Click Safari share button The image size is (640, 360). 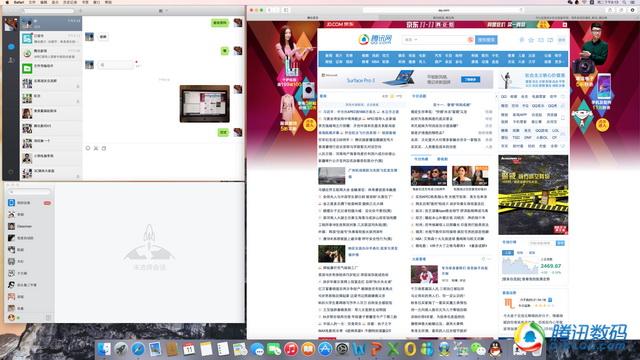click(x=610, y=10)
